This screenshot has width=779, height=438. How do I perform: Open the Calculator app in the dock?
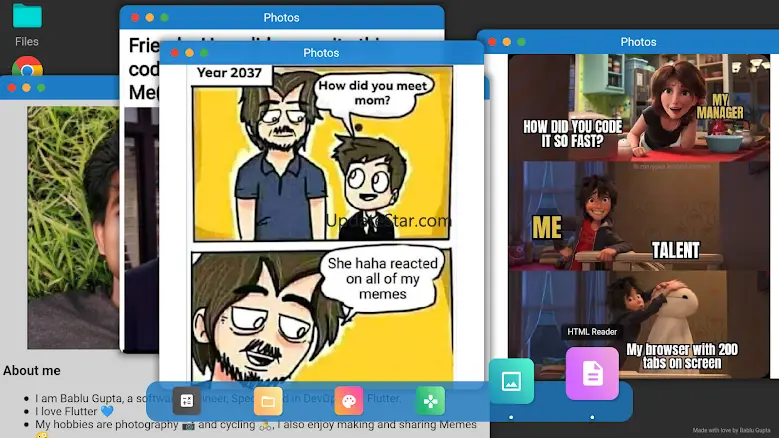(x=187, y=400)
